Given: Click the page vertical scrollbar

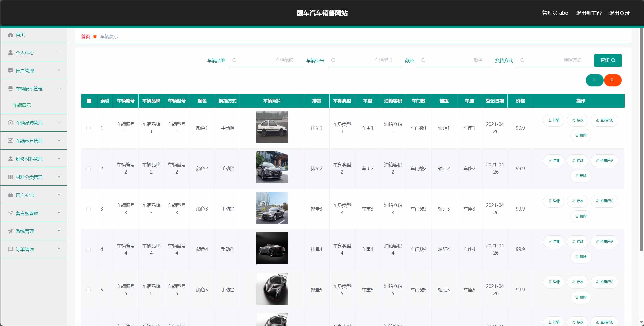Looking at the screenshot, I should (x=641, y=139).
